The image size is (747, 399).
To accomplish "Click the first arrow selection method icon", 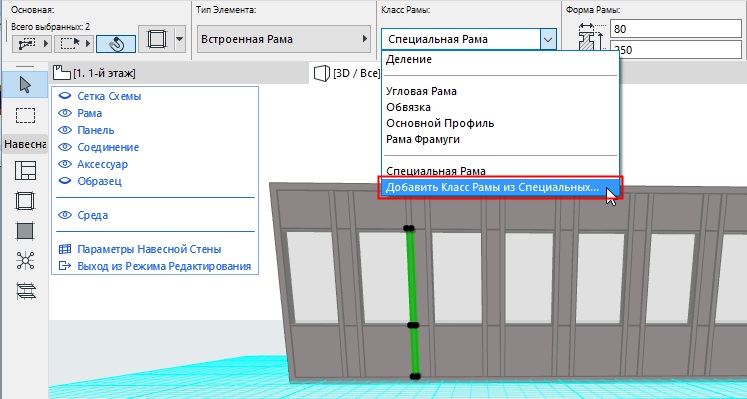I will point(27,44).
